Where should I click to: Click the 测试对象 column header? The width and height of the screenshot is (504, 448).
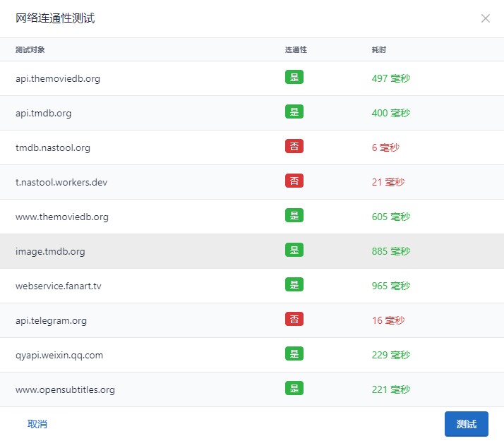(30, 50)
